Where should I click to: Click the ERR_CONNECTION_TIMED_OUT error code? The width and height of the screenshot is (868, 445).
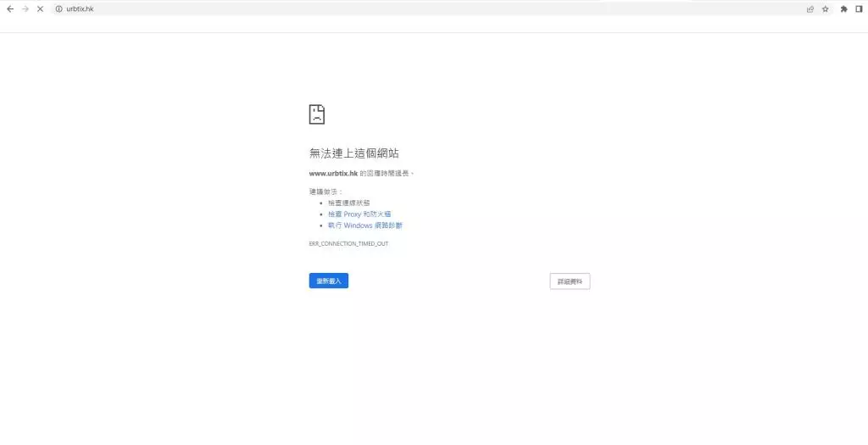tap(348, 243)
